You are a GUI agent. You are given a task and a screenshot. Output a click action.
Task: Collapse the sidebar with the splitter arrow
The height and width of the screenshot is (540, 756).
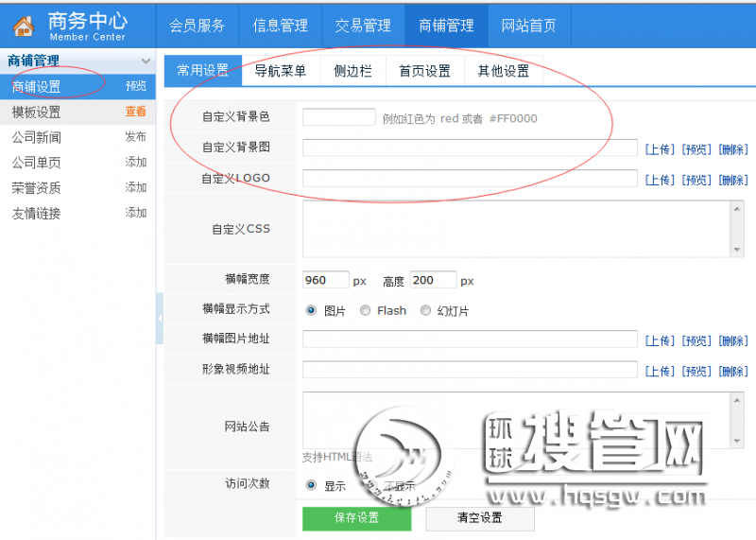tap(159, 319)
